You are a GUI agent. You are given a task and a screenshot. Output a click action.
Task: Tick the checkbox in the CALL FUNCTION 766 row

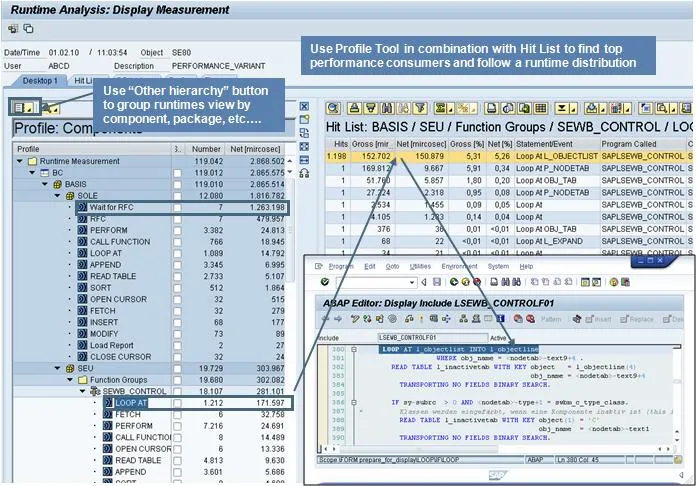point(177,242)
